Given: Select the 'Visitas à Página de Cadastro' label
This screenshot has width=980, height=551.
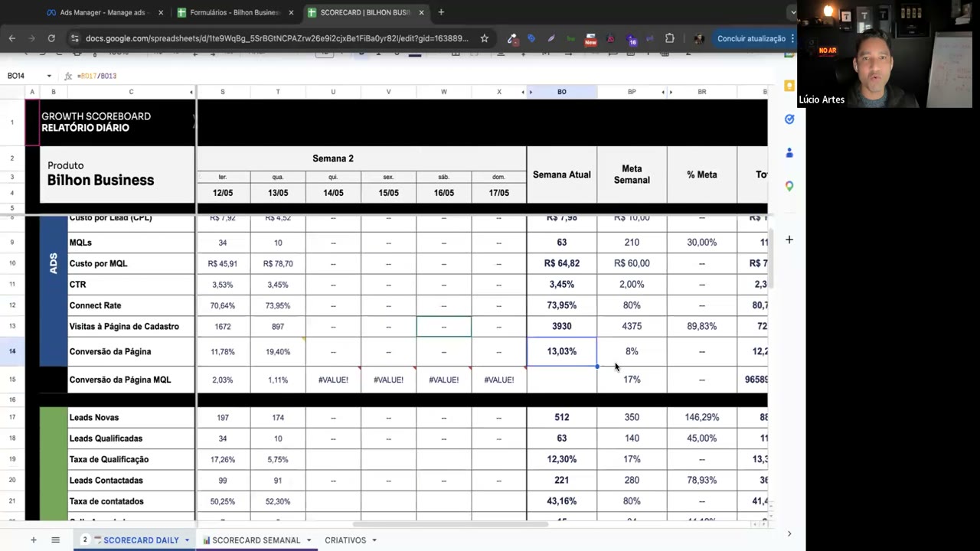Looking at the screenshot, I should (131, 326).
